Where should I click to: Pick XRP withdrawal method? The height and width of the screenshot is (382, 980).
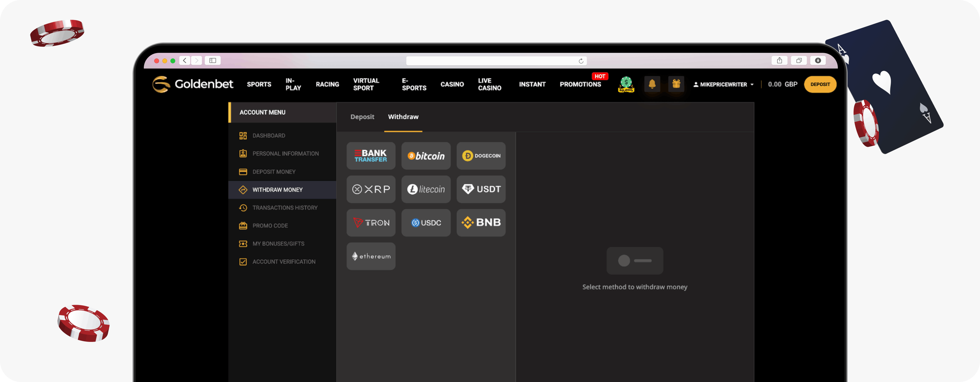371,189
